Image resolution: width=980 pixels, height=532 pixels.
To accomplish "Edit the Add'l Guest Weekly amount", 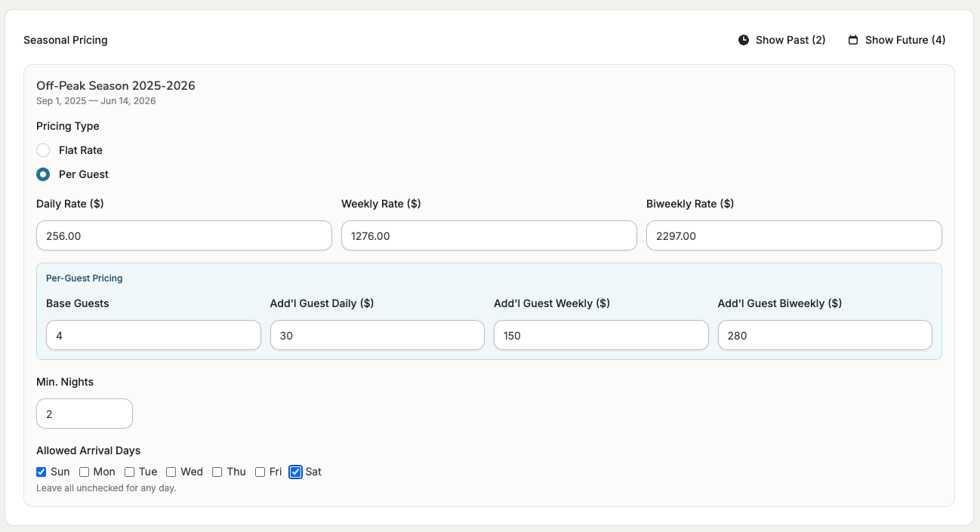I will (x=601, y=335).
